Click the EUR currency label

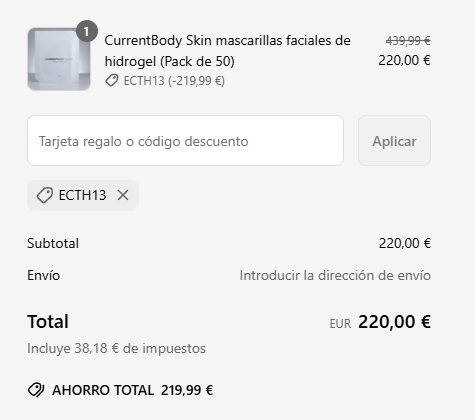[x=340, y=324]
